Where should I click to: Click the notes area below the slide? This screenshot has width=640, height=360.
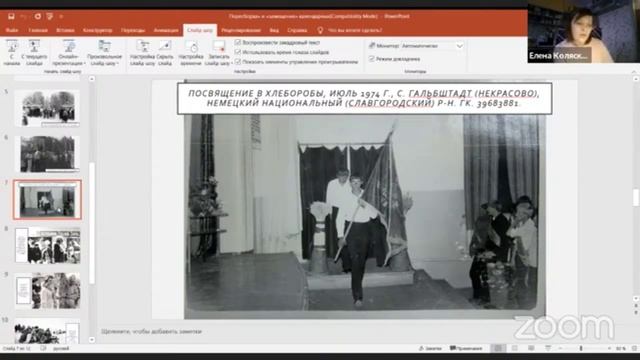363,332
